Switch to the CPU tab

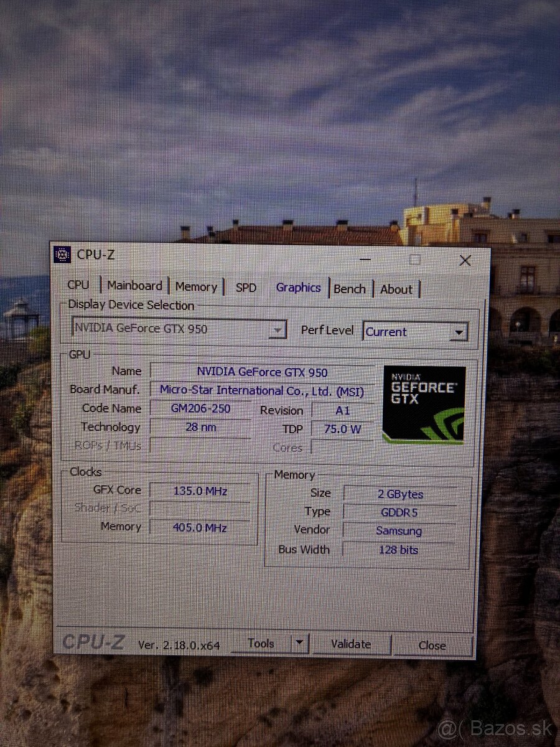(78, 284)
